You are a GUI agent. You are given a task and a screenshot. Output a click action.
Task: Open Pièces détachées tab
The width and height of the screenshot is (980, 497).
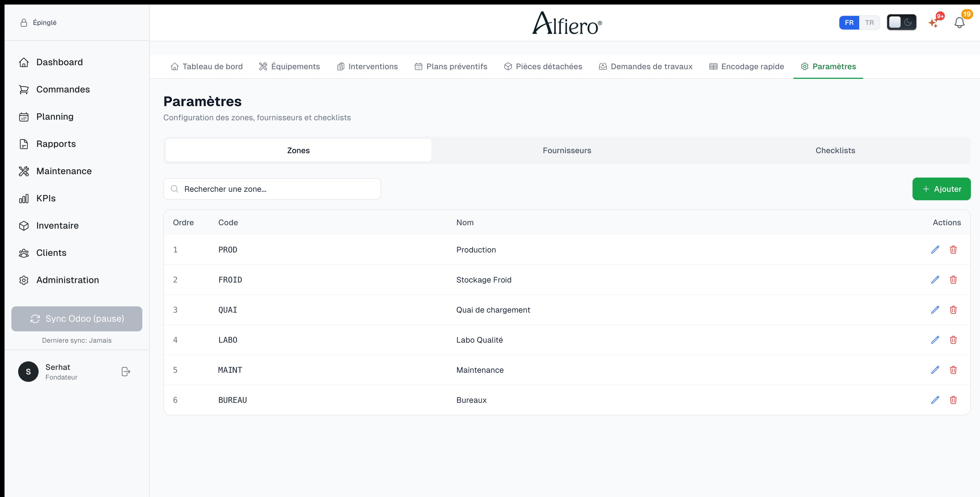click(x=543, y=67)
